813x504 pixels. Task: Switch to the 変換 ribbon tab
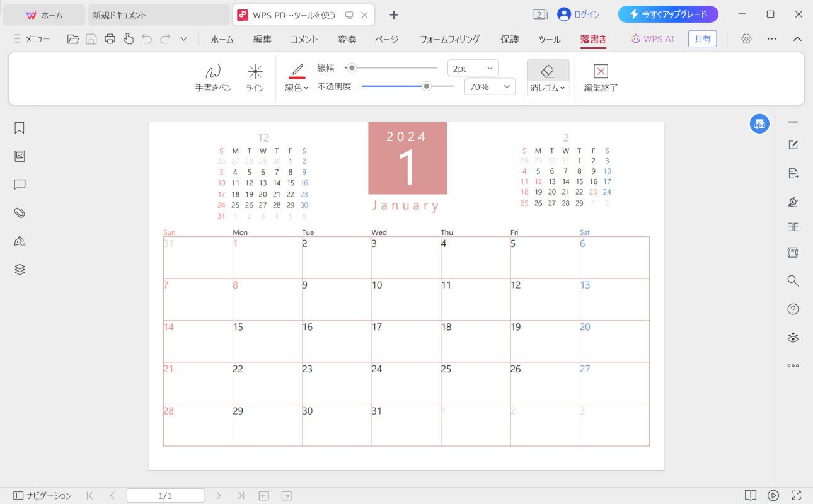tap(347, 39)
